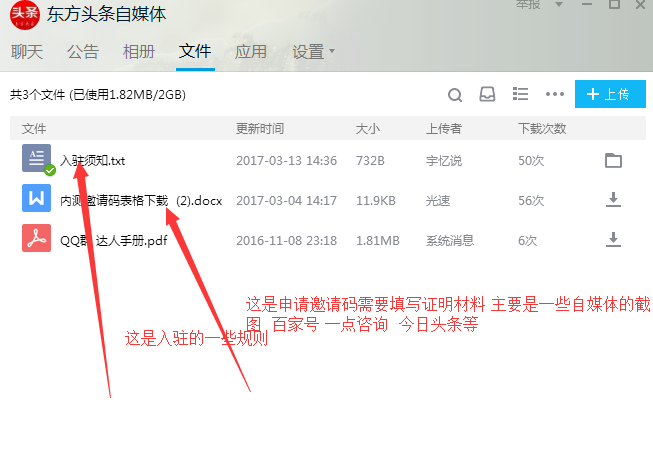Click the PDF icon of QQ群达人手册.pdf

pos(37,238)
